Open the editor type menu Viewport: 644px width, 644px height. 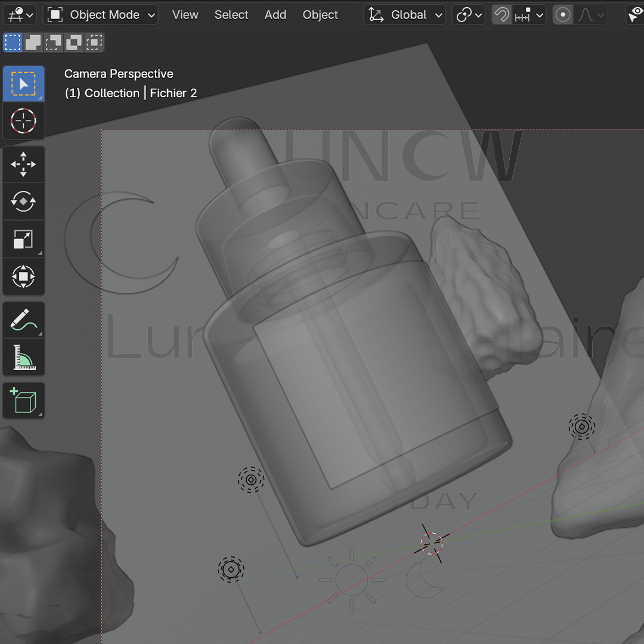[20, 15]
